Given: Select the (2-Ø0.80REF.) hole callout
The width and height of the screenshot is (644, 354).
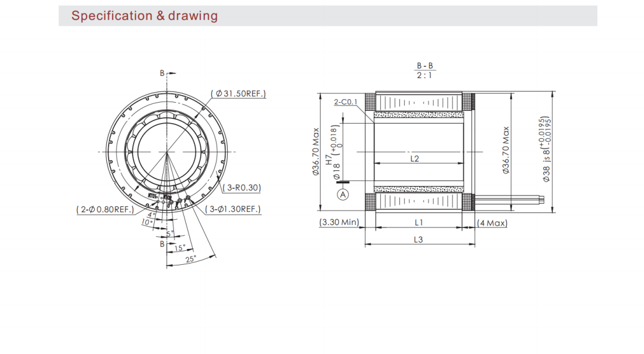Looking at the screenshot, I should 105,209.
